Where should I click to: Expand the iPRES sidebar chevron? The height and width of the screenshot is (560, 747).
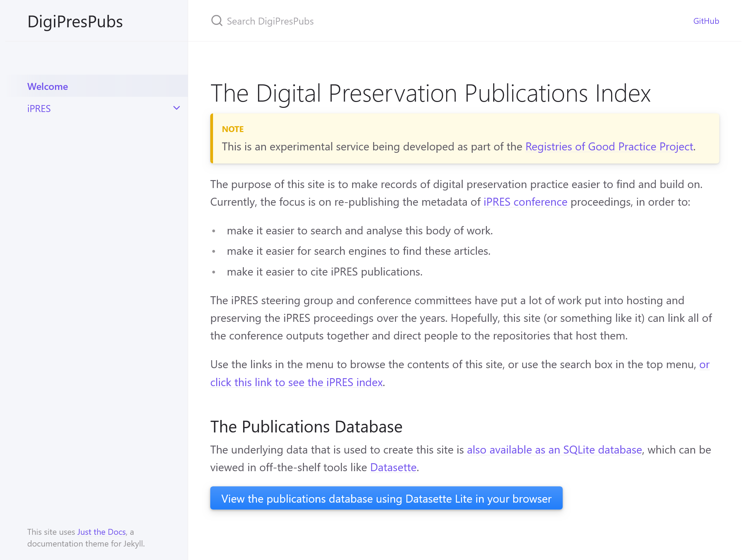pyautogui.click(x=176, y=108)
